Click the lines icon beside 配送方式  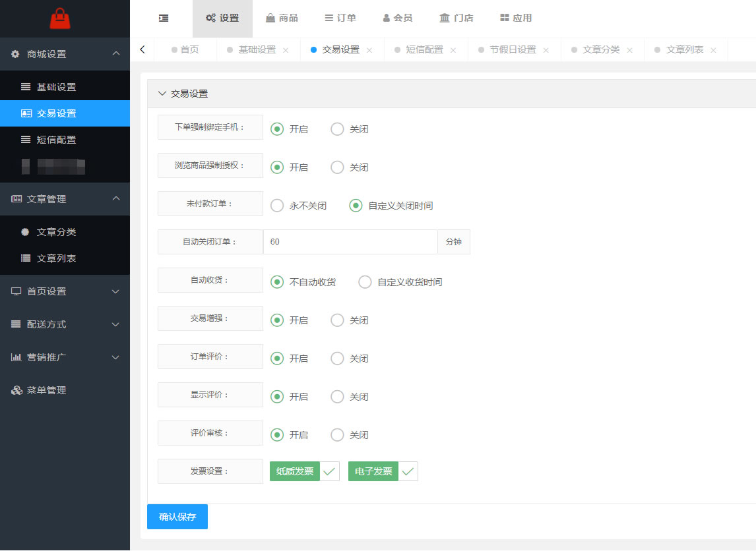point(16,324)
